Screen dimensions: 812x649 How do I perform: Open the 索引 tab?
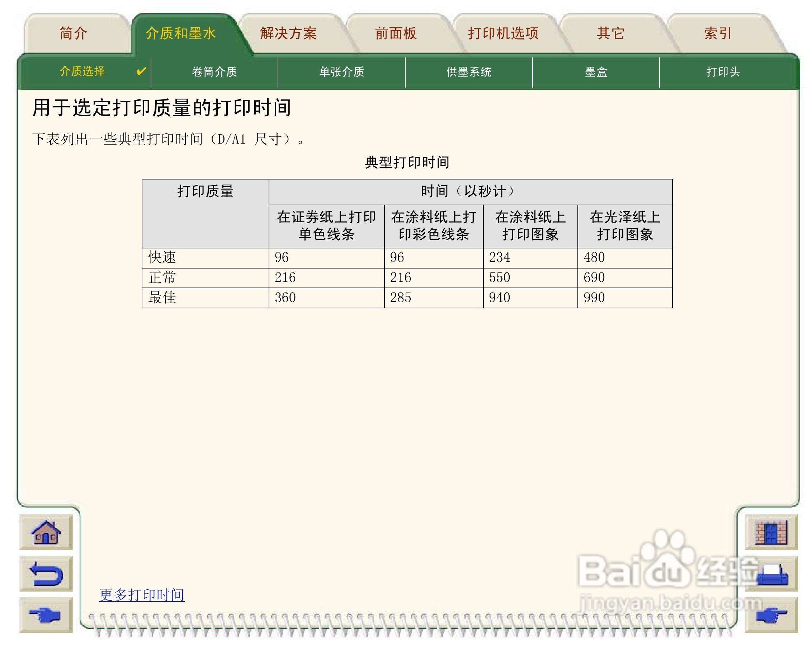point(718,33)
